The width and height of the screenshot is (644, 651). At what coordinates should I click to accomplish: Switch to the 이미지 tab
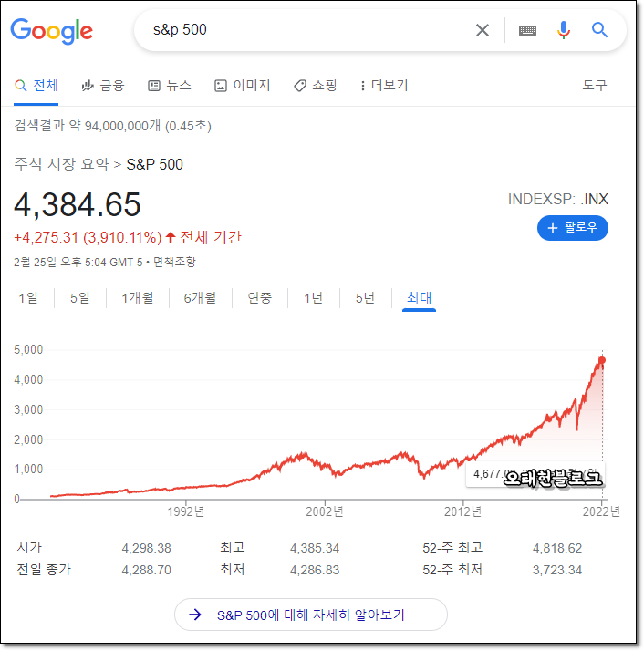[243, 86]
